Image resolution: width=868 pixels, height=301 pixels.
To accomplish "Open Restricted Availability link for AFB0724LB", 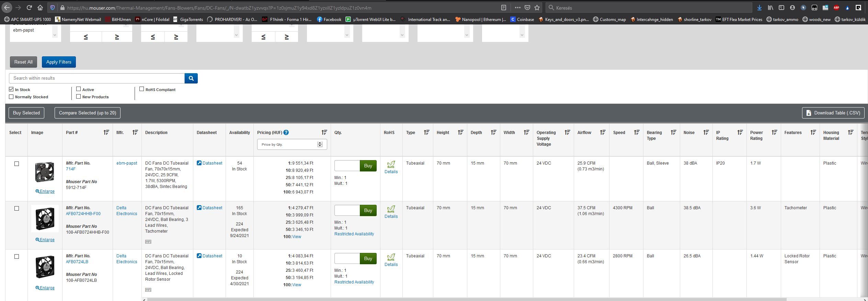I will point(354,282).
